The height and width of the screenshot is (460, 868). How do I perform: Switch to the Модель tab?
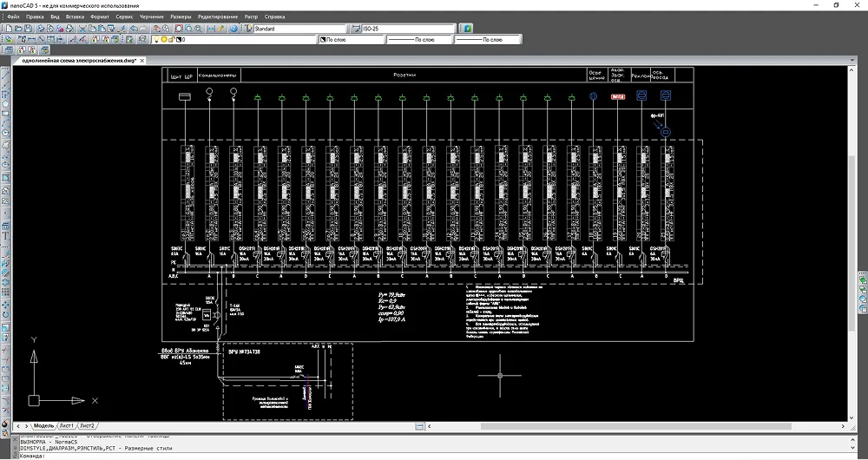click(43, 426)
